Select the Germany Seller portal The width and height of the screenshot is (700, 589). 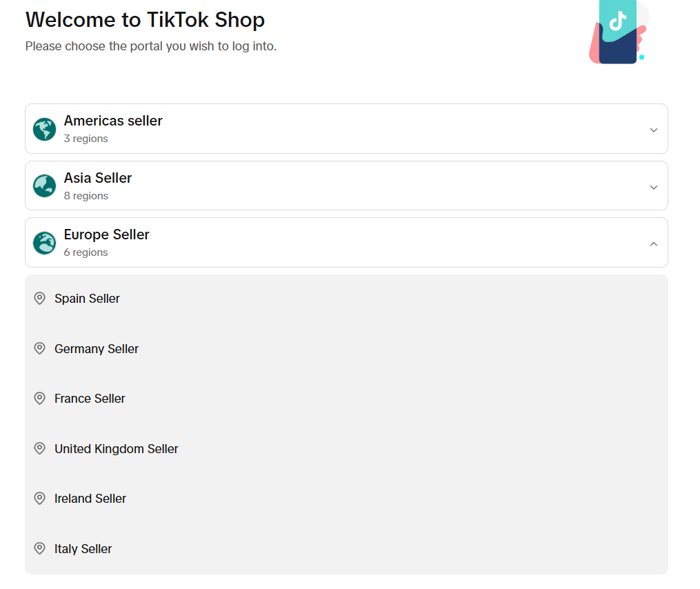point(97,349)
